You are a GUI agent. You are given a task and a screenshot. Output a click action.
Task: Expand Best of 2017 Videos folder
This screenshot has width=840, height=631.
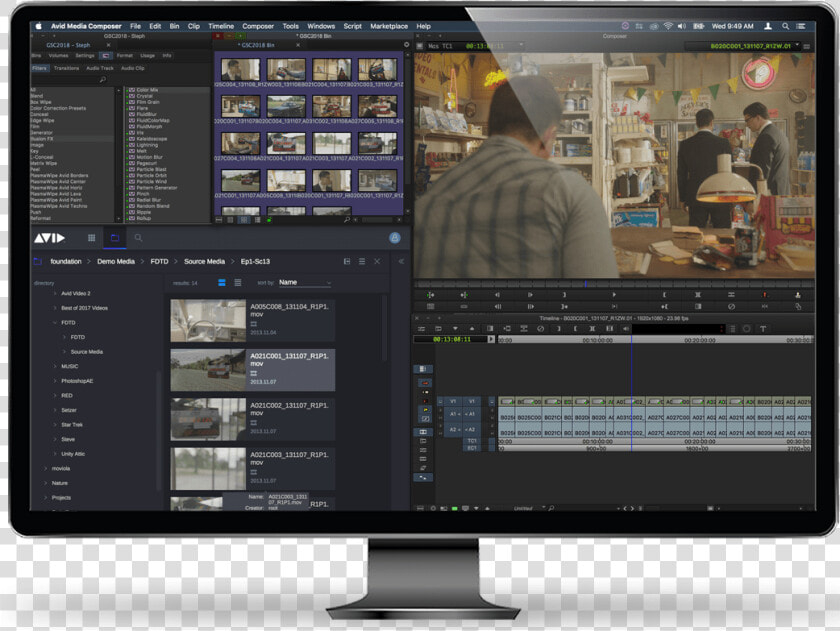pyautogui.click(x=55, y=308)
